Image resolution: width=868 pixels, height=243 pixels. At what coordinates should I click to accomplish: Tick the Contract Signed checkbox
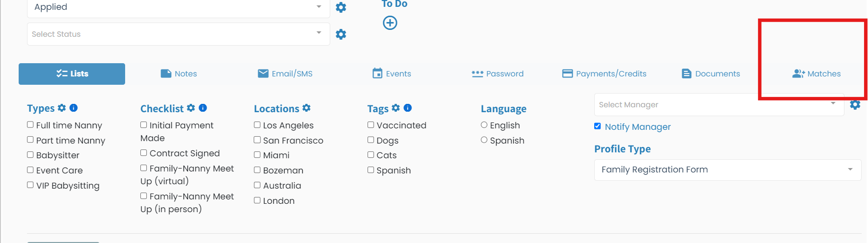pyautogui.click(x=144, y=153)
